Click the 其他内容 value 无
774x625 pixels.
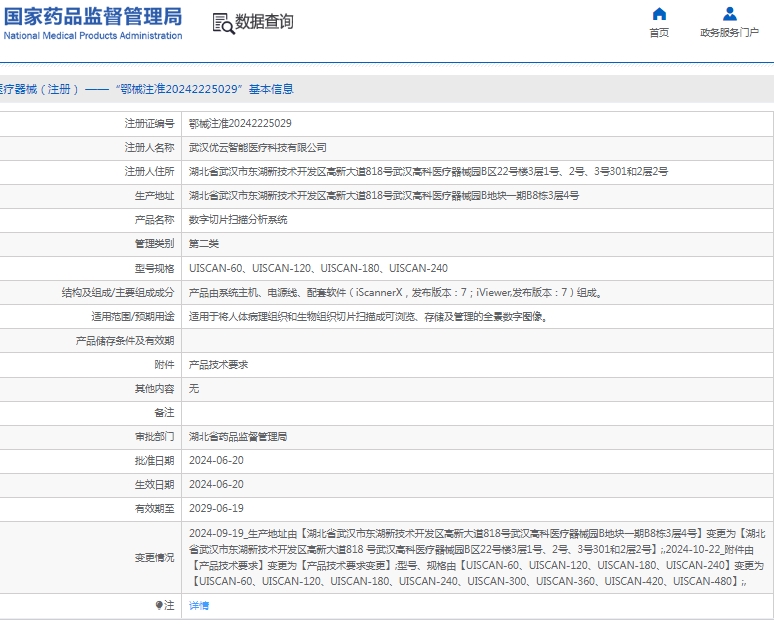[194, 389]
